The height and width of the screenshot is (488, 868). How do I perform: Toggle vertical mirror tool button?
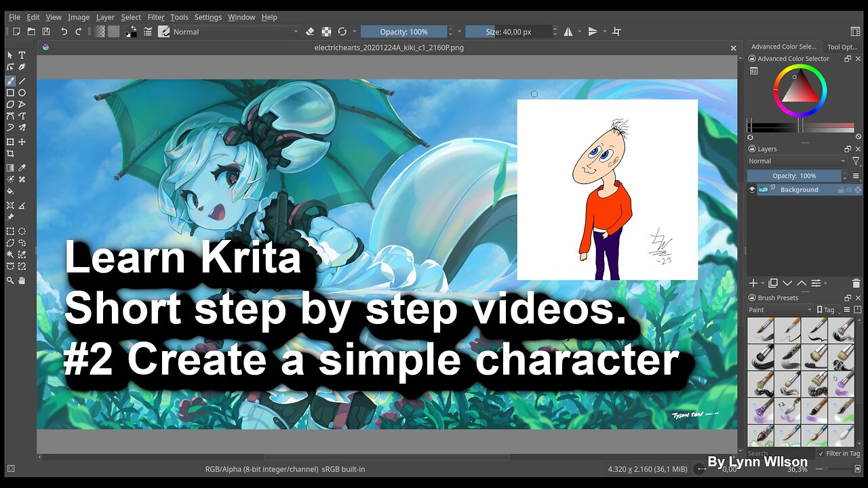(x=593, y=31)
